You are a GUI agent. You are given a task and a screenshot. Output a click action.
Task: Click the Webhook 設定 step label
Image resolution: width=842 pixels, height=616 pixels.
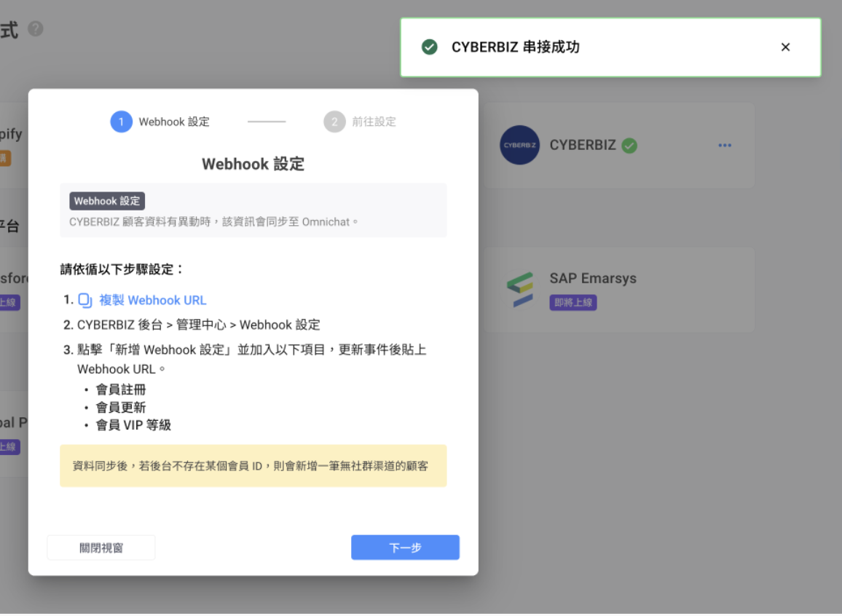(174, 122)
